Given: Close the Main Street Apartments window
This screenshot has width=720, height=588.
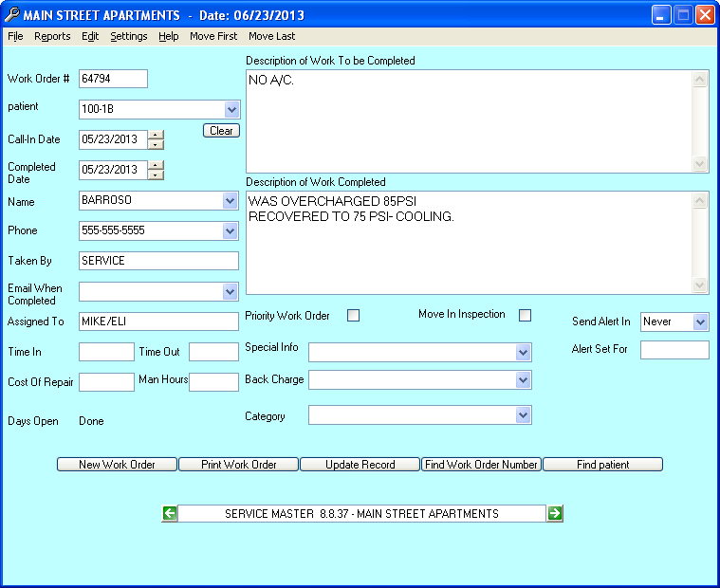Looking at the screenshot, I should pos(705,14).
